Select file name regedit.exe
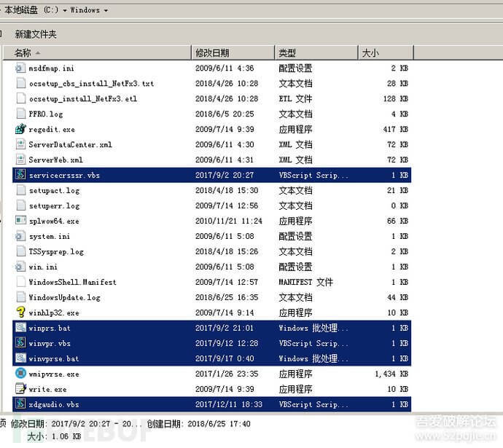 click(x=52, y=130)
